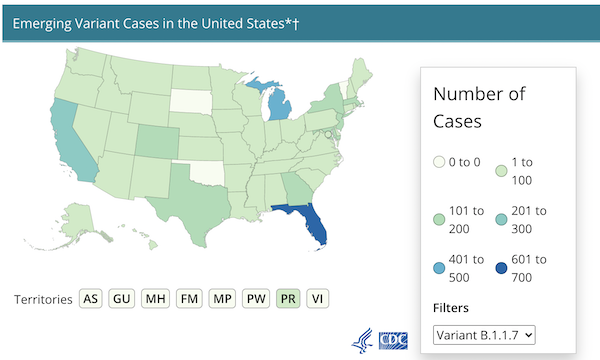Select the PW territory button
Image resolution: width=600 pixels, height=360 pixels.
coord(256,298)
